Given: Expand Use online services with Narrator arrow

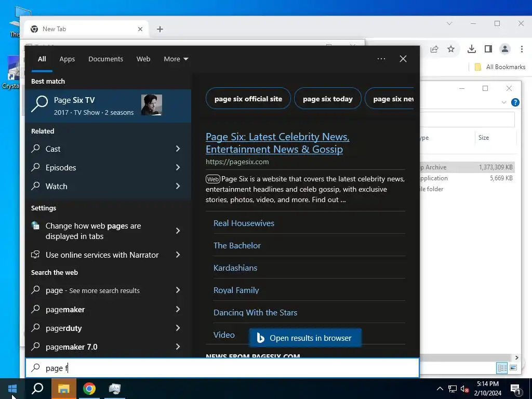Looking at the screenshot, I should pos(178,255).
